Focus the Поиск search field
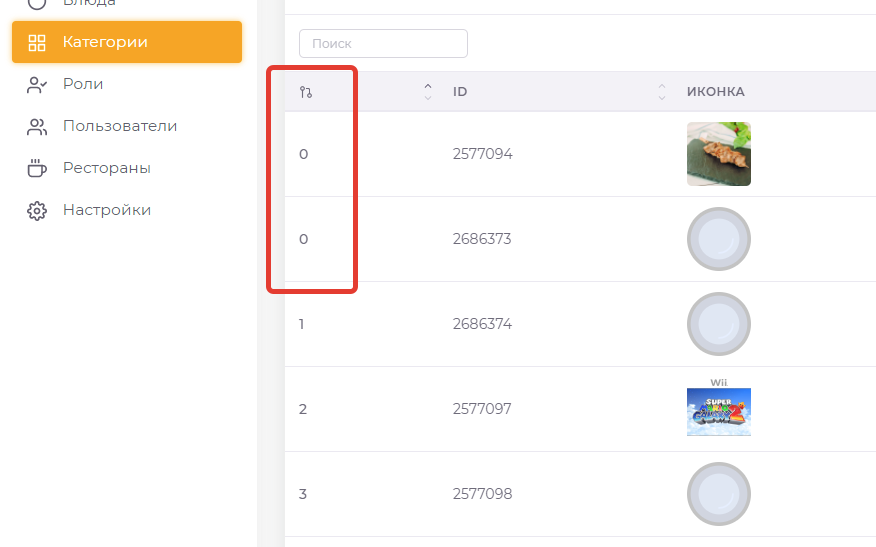The image size is (876, 547). (383, 44)
